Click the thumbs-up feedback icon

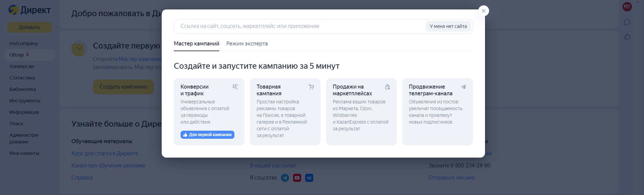(x=627, y=36)
